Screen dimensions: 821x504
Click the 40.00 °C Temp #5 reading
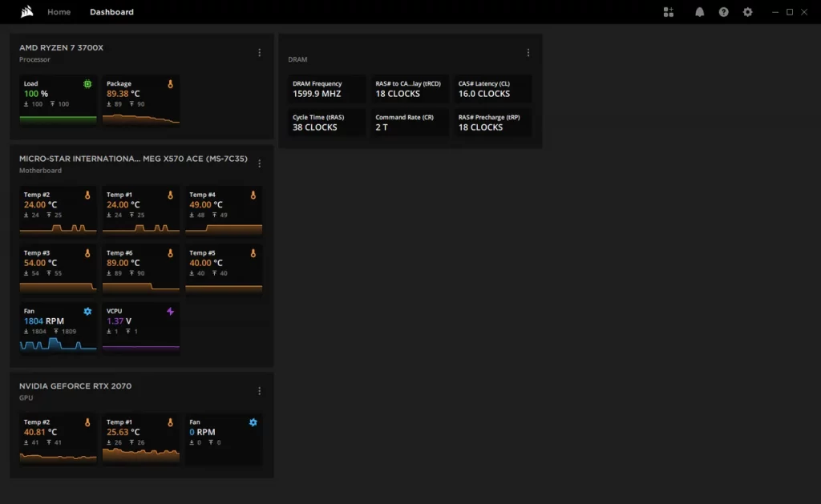(206, 263)
